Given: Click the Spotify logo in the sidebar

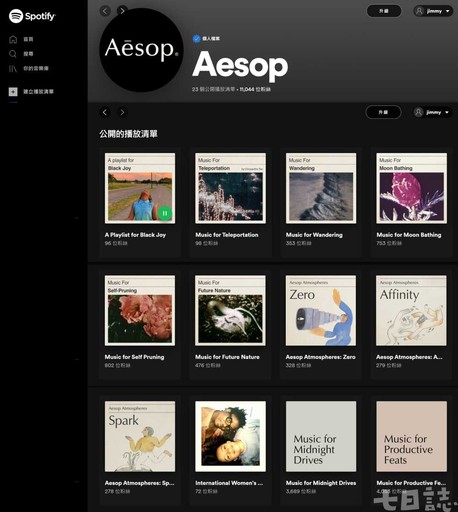Looking at the screenshot, I should click(32, 16).
